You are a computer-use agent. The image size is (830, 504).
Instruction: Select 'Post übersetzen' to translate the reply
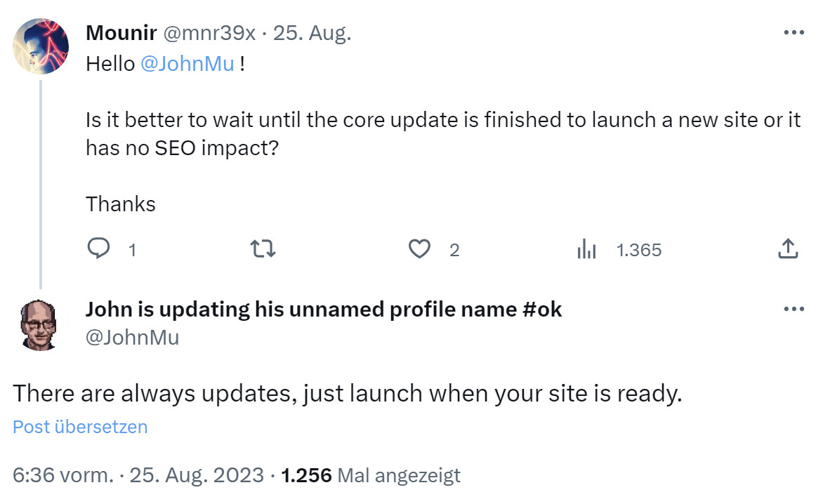[79, 427]
